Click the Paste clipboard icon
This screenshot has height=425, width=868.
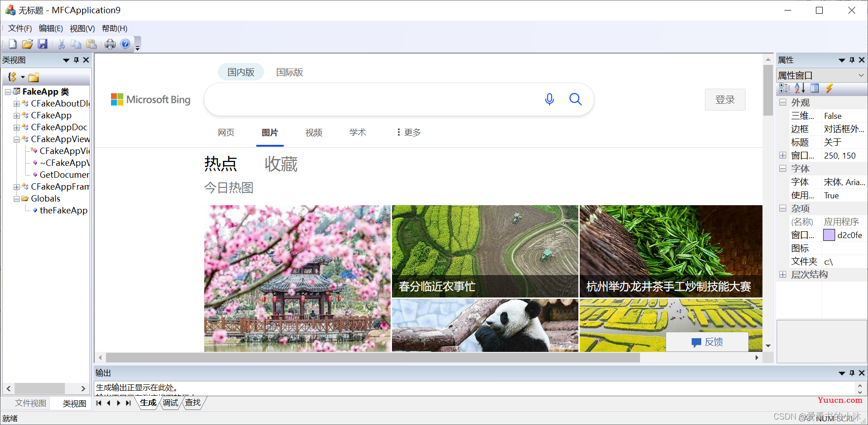click(91, 44)
